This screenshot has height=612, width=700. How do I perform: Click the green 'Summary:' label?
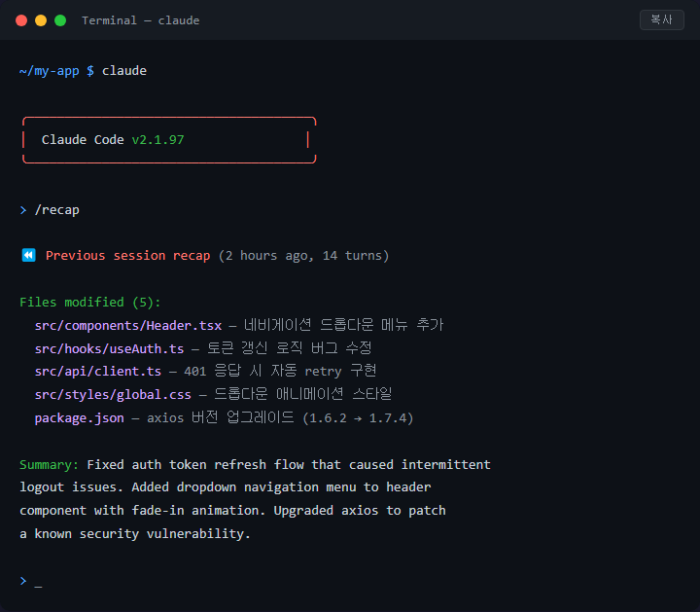point(50,465)
